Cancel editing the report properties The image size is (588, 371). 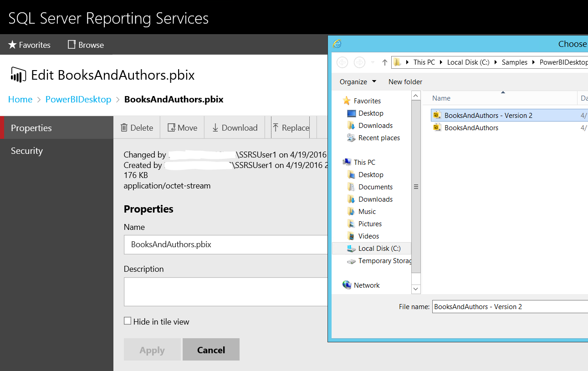click(x=211, y=350)
